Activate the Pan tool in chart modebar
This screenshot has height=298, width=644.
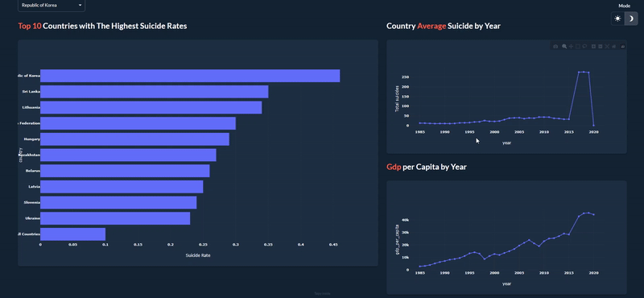(x=572, y=47)
